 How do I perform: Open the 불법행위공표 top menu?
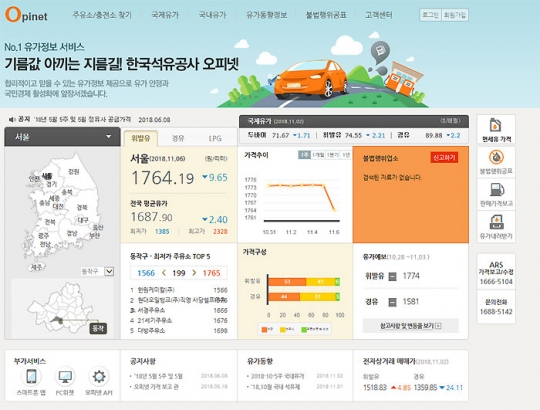(x=326, y=15)
